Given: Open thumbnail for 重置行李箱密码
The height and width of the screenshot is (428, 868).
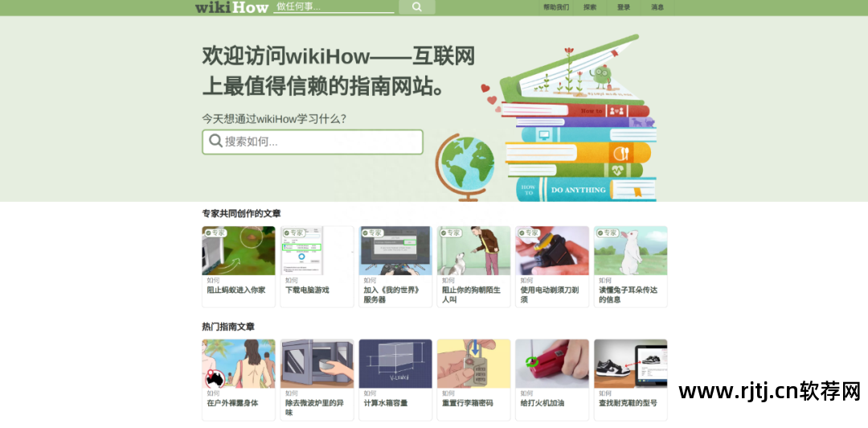Looking at the screenshot, I should (x=474, y=364).
